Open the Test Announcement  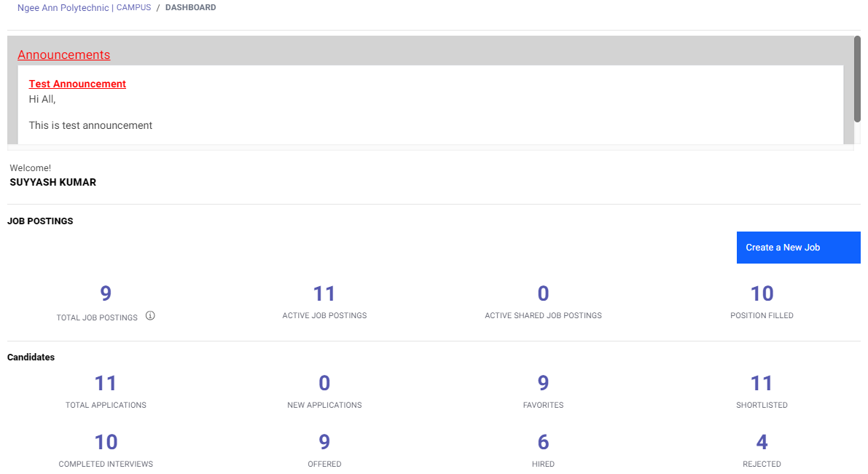[x=77, y=83]
